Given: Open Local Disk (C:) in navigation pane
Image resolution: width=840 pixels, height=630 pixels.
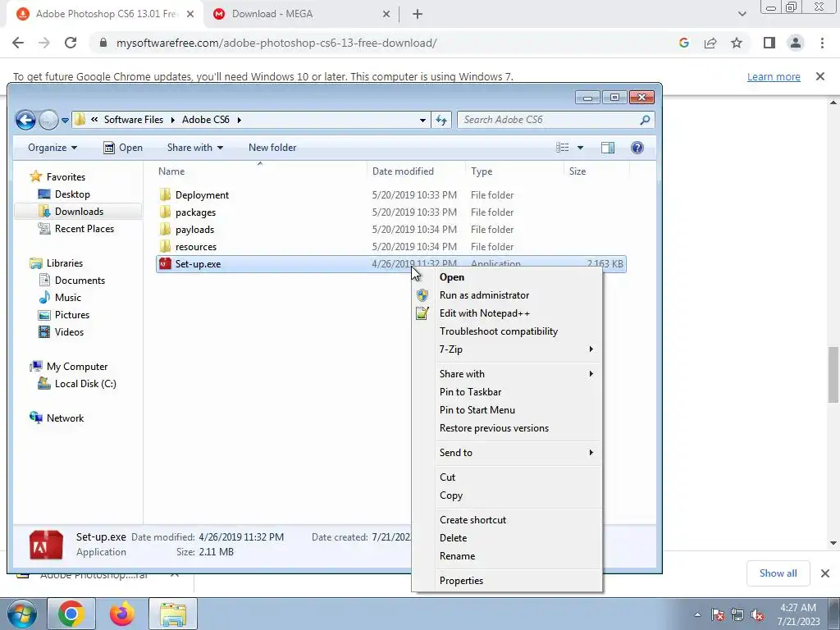Looking at the screenshot, I should pos(85,384).
